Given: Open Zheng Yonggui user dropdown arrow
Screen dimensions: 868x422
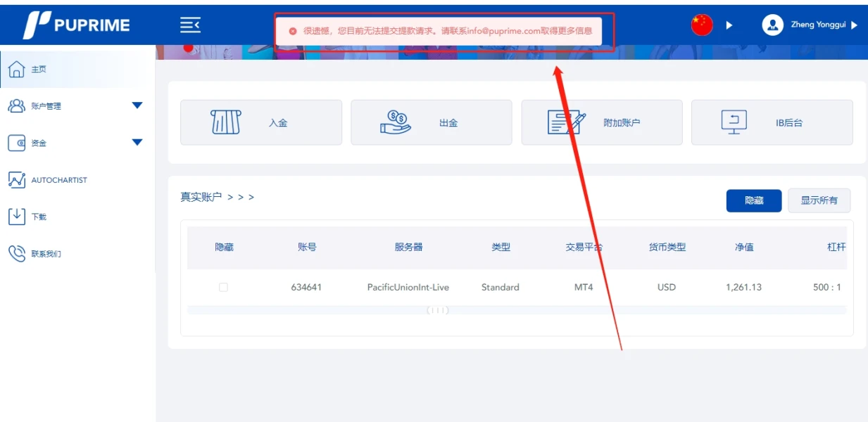Looking at the screenshot, I should pos(854,25).
